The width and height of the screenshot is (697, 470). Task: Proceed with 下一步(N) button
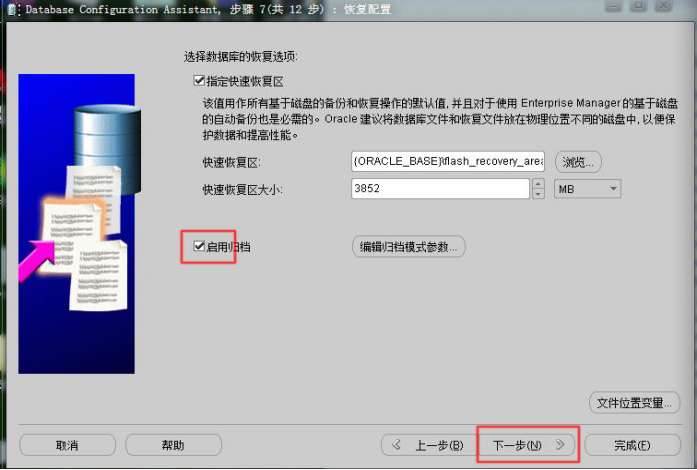527,445
